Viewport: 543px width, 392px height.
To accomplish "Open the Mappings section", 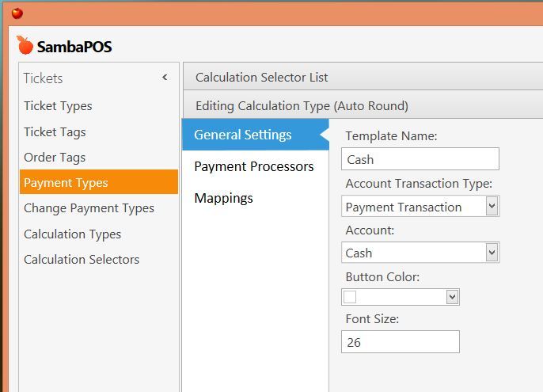I will 223,198.
